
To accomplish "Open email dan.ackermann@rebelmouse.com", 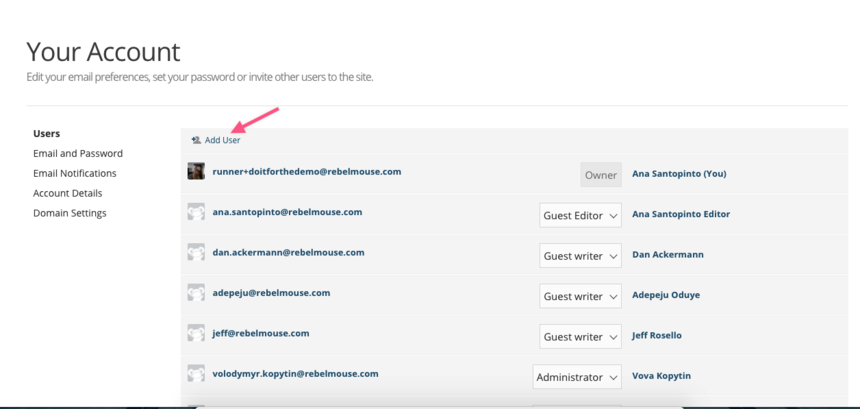I will point(288,253).
